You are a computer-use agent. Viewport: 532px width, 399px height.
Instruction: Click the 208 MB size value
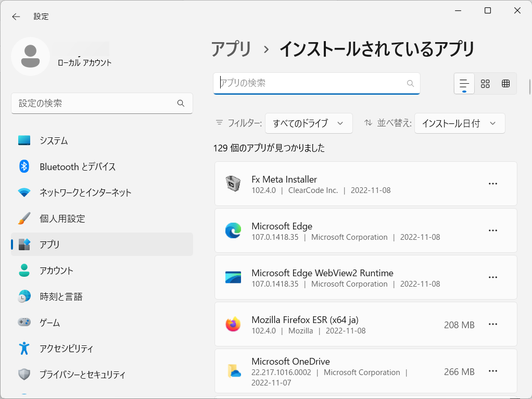[x=459, y=325]
